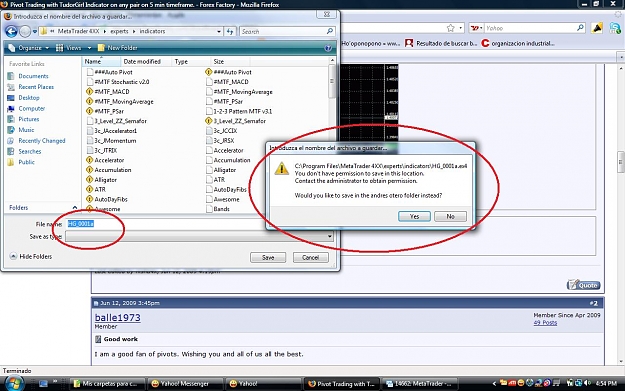The height and width of the screenshot is (391, 625).
Task: Click the volume icon in system tray
Action: tap(587, 383)
